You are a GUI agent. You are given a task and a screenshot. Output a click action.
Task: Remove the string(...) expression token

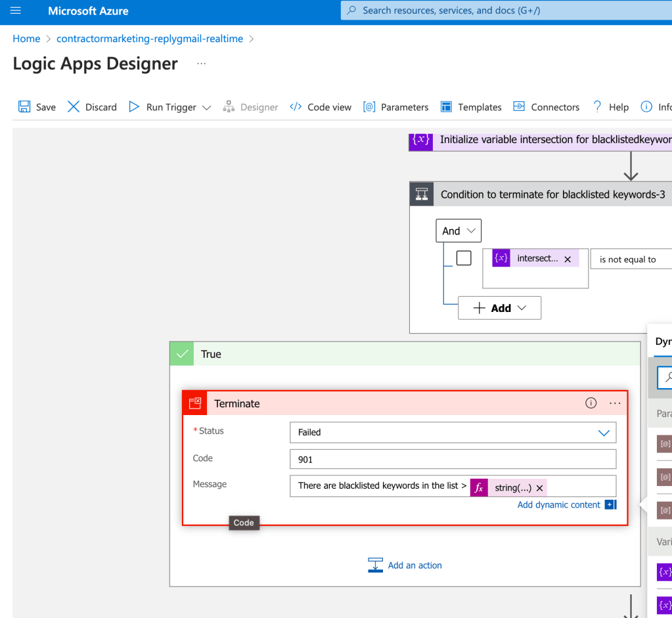[x=539, y=488]
